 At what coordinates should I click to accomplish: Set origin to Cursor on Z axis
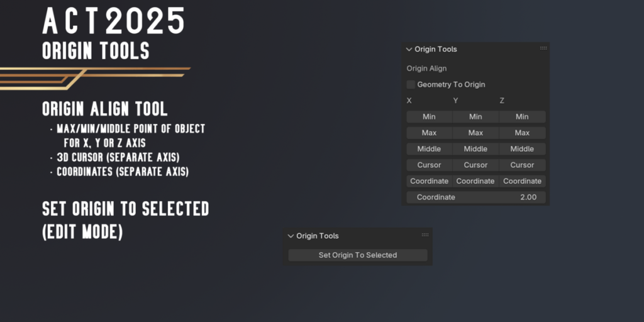click(522, 165)
